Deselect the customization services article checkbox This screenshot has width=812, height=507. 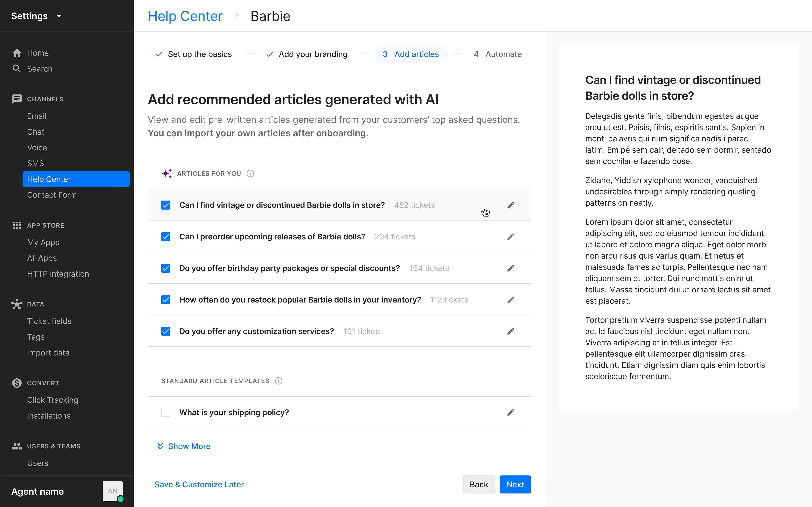[166, 331]
